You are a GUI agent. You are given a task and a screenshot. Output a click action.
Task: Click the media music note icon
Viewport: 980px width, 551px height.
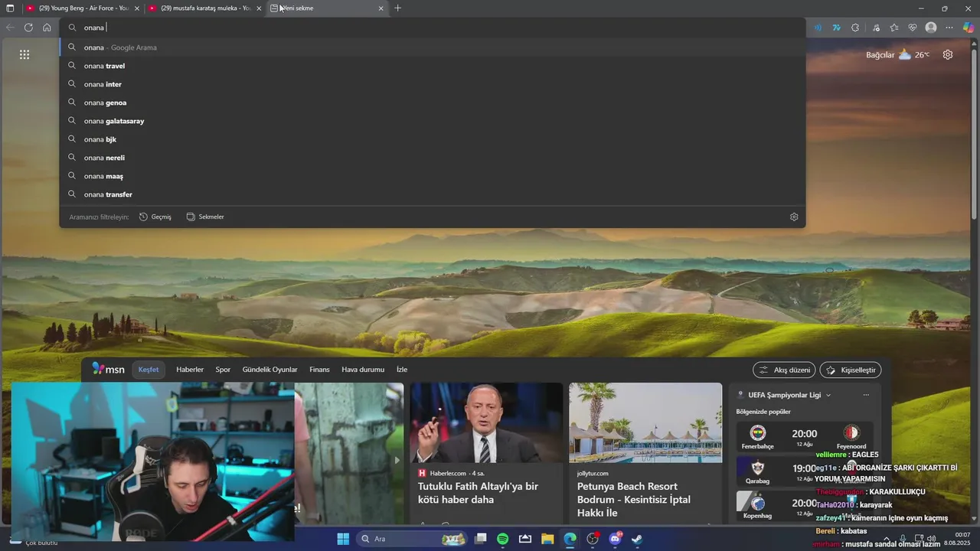[876, 28]
